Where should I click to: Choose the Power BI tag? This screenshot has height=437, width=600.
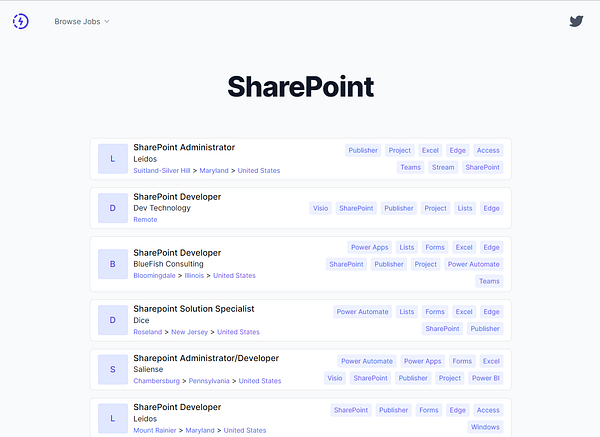click(x=486, y=378)
